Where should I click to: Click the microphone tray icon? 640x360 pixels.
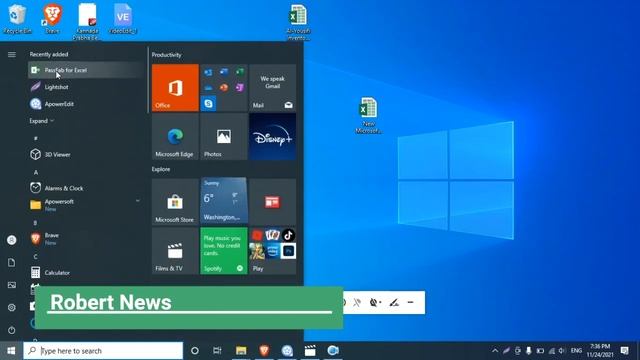point(529,351)
